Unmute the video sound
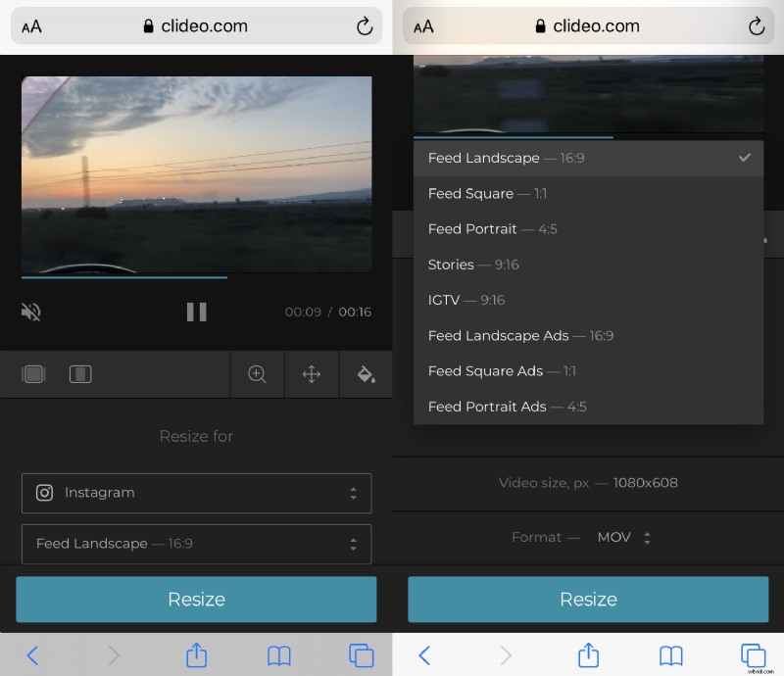Viewport: 784px width, 676px height. click(30, 312)
